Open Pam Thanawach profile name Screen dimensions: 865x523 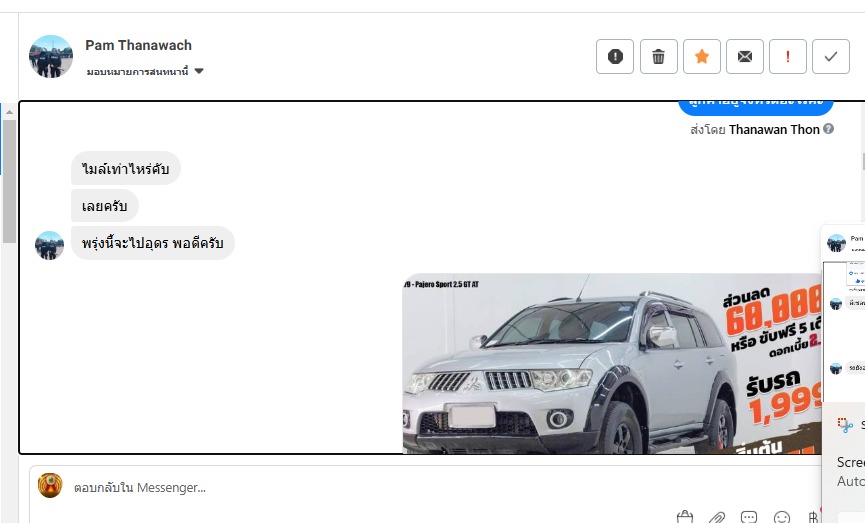click(138, 45)
